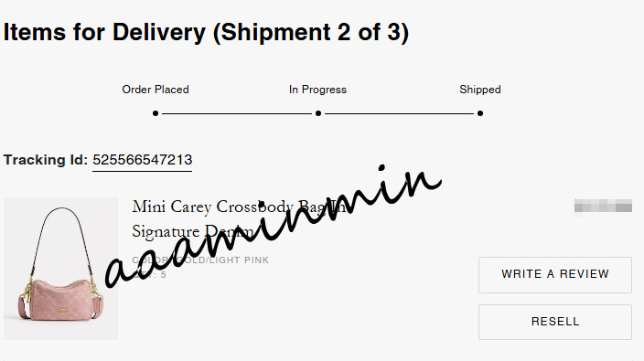The width and height of the screenshot is (644, 361).
Task: Click progress line between In Progress and Shipped
Action: (x=399, y=113)
